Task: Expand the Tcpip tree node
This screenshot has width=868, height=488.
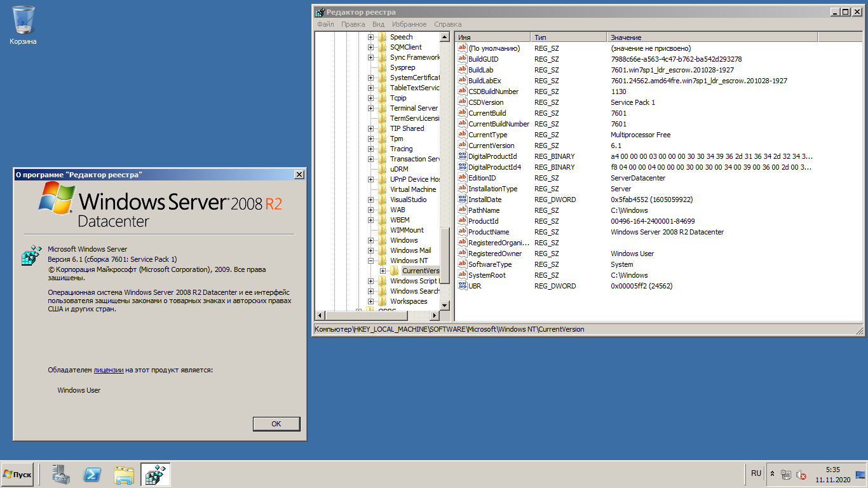Action: (x=370, y=98)
